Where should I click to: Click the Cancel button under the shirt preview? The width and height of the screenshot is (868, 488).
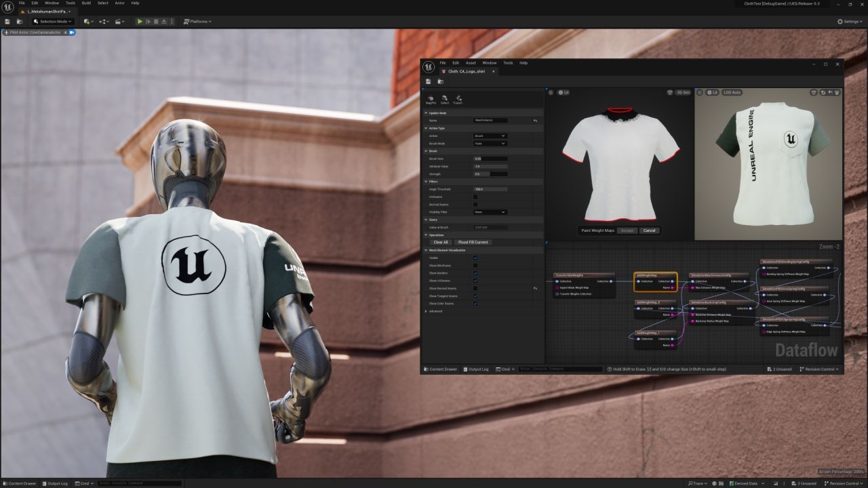pos(649,230)
